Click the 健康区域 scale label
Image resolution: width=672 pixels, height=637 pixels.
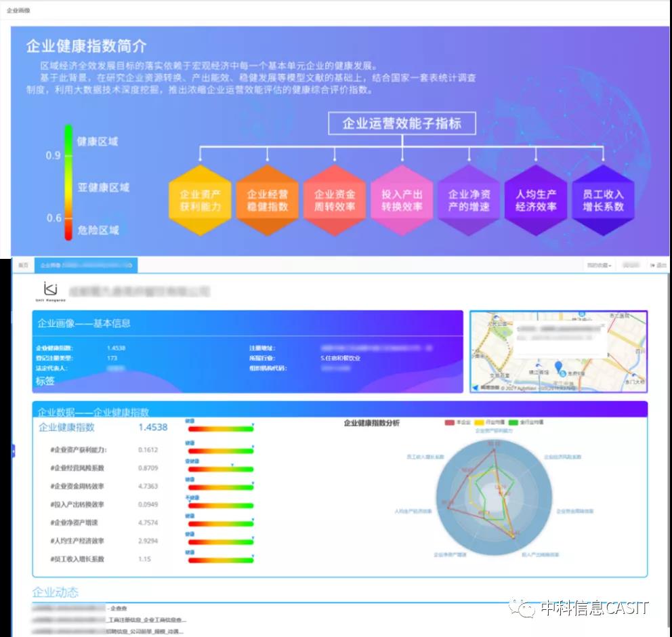coord(98,142)
